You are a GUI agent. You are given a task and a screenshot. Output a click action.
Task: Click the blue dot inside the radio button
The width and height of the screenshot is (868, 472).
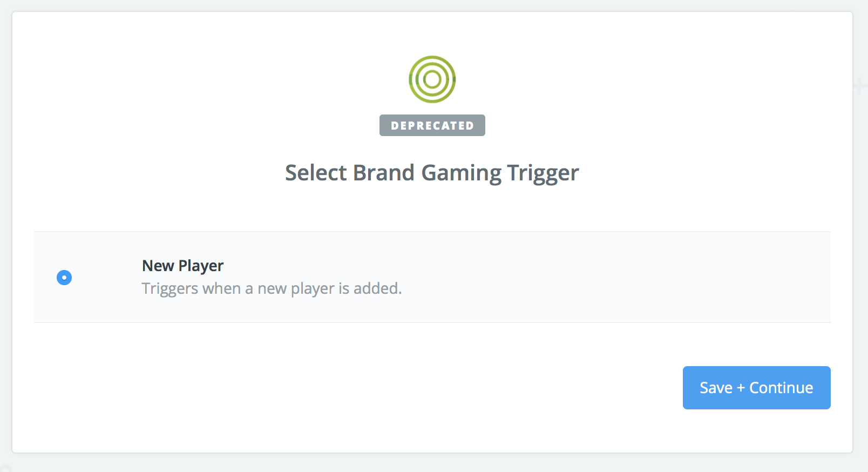tap(64, 278)
